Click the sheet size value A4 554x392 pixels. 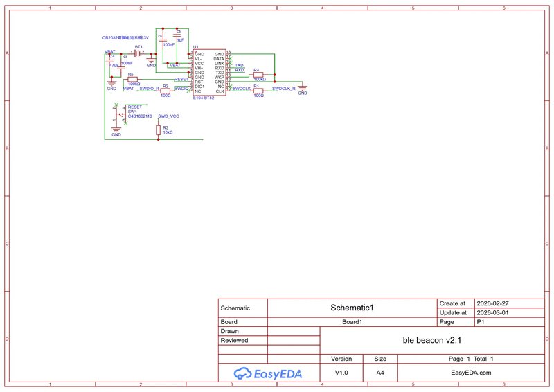click(380, 373)
